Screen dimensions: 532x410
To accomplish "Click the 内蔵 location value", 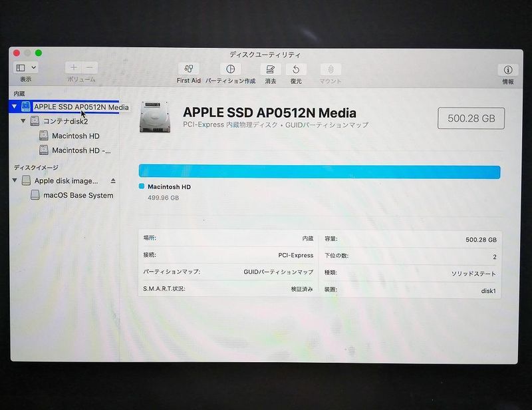I will coord(308,238).
